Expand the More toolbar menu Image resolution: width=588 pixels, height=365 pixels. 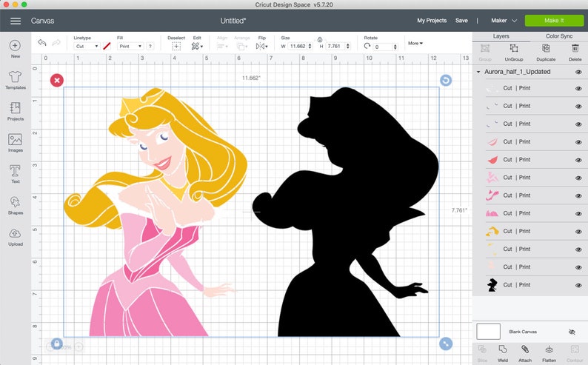click(415, 44)
